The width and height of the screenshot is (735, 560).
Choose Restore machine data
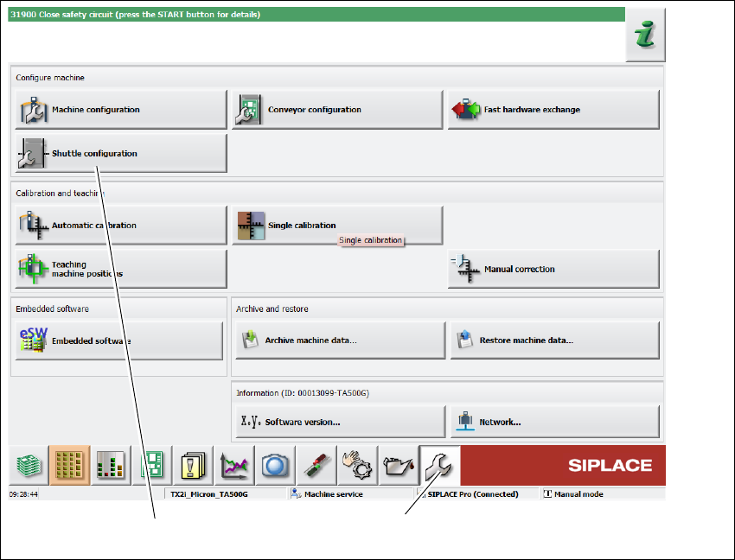tap(555, 340)
